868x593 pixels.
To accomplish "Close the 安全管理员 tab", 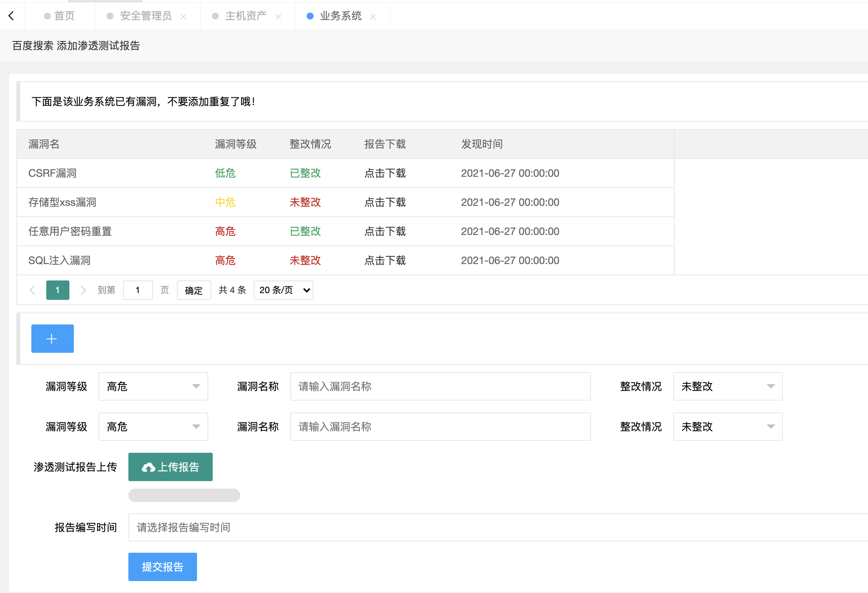I will [x=183, y=16].
